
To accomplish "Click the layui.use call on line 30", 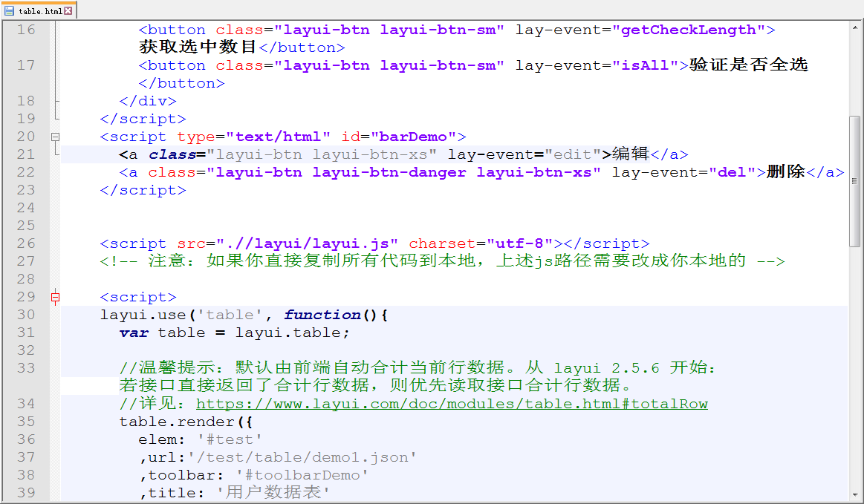I will [x=143, y=315].
